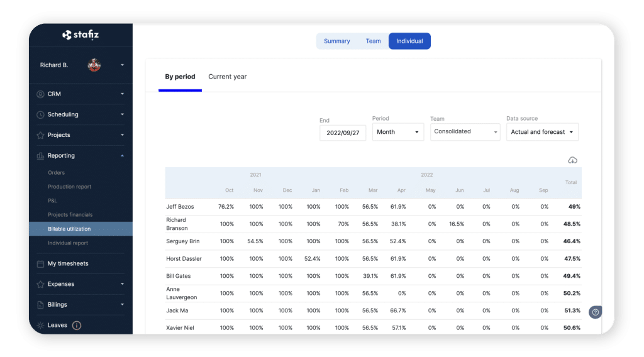
Task: Open the P&L report
Action: coord(53,200)
